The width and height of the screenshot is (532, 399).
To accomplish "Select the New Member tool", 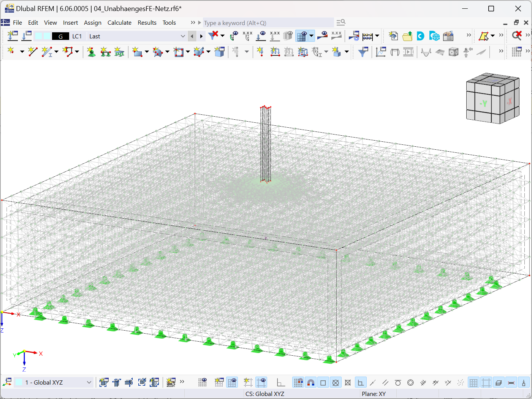I will pos(47,51).
